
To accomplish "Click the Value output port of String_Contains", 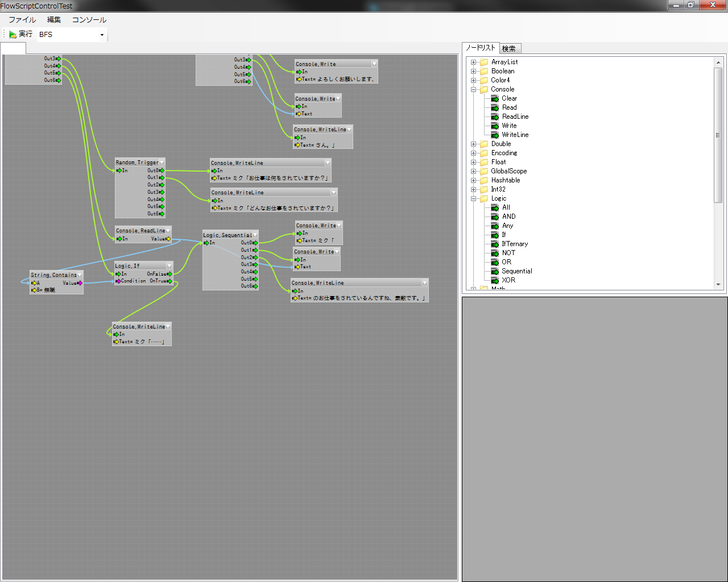I will click(80, 283).
